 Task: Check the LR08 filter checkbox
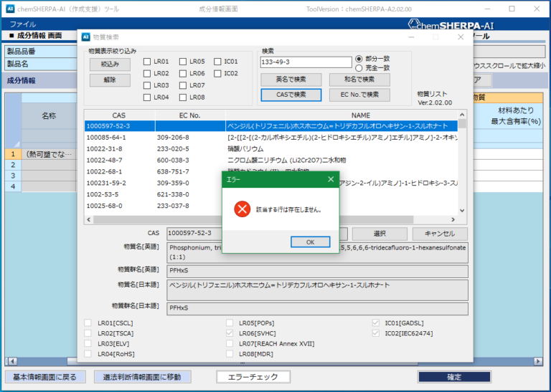[183, 97]
